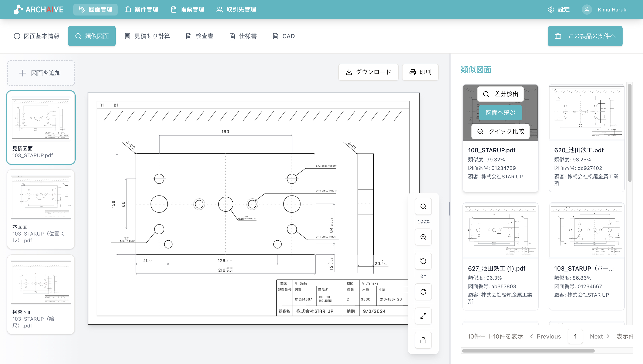The height and width of the screenshot is (364, 643).
Task: Expand drawing to fullscreen
Action: click(423, 316)
